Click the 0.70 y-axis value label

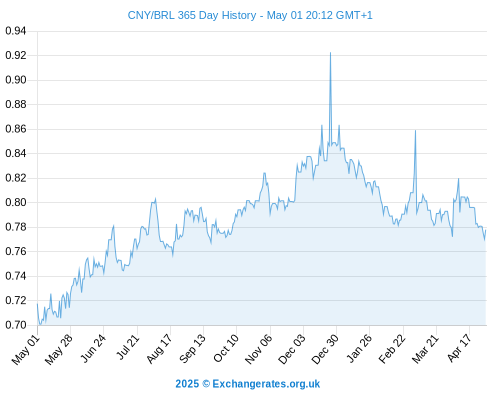coord(15,325)
